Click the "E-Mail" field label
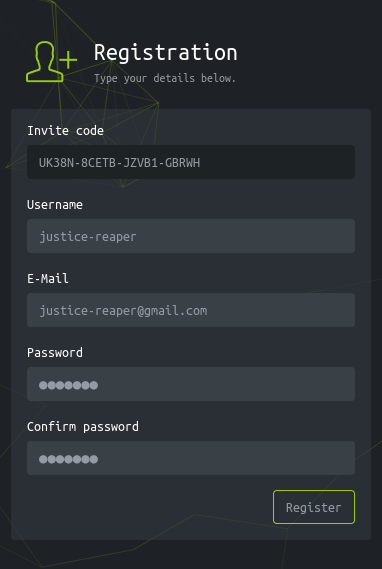This screenshot has width=382, height=569. click(x=48, y=279)
